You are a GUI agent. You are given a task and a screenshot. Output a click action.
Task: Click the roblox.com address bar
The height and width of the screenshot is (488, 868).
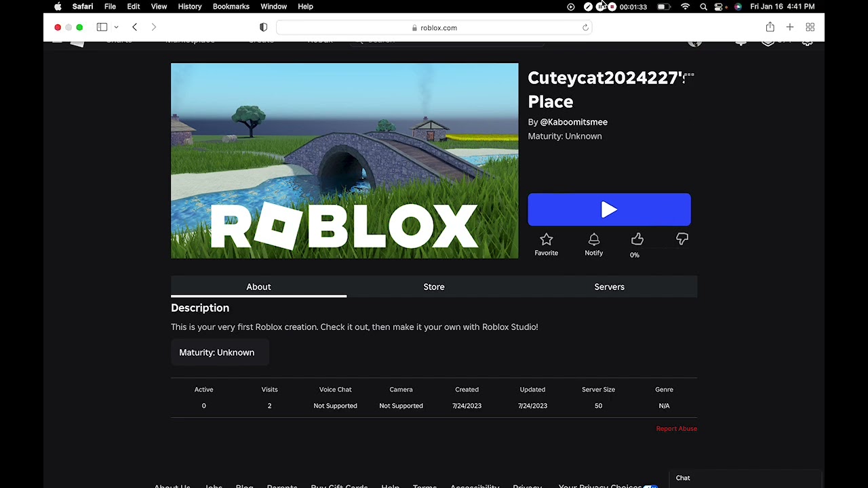tap(434, 28)
